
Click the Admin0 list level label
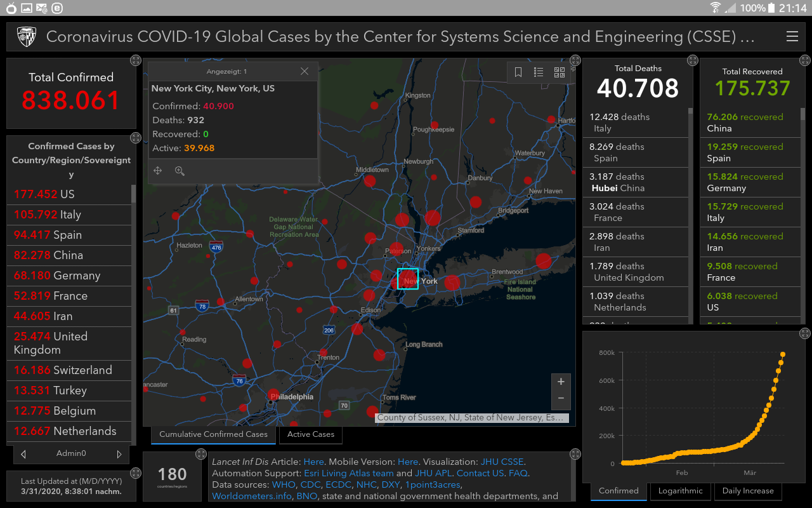point(71,453)
